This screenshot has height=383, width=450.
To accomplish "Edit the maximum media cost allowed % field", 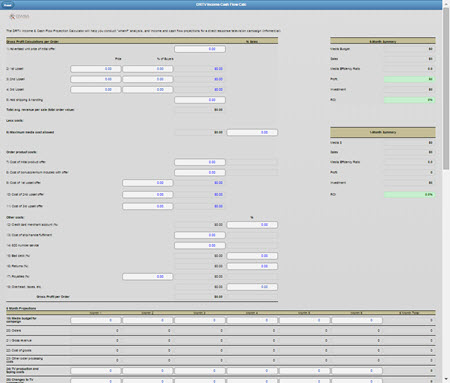I will coord(252,133).
